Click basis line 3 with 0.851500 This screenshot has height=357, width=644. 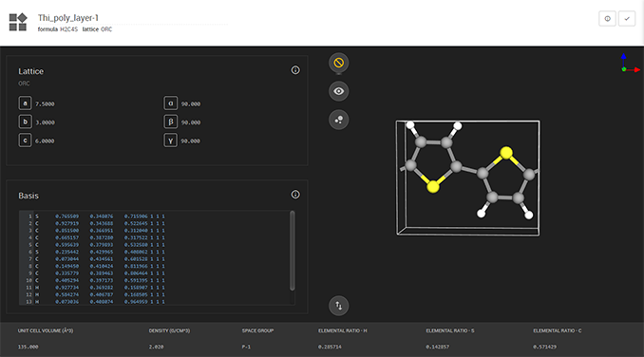click(100, 231)
